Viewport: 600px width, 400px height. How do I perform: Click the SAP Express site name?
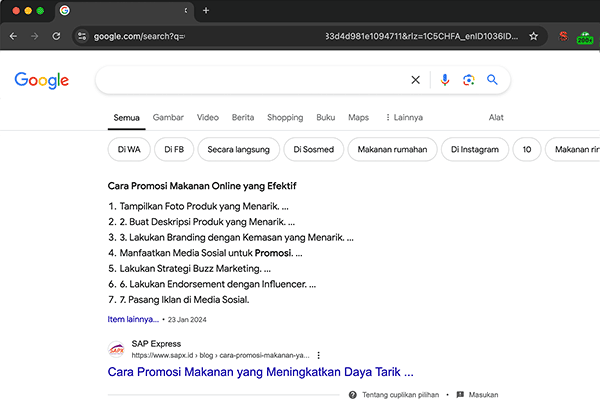156,344
